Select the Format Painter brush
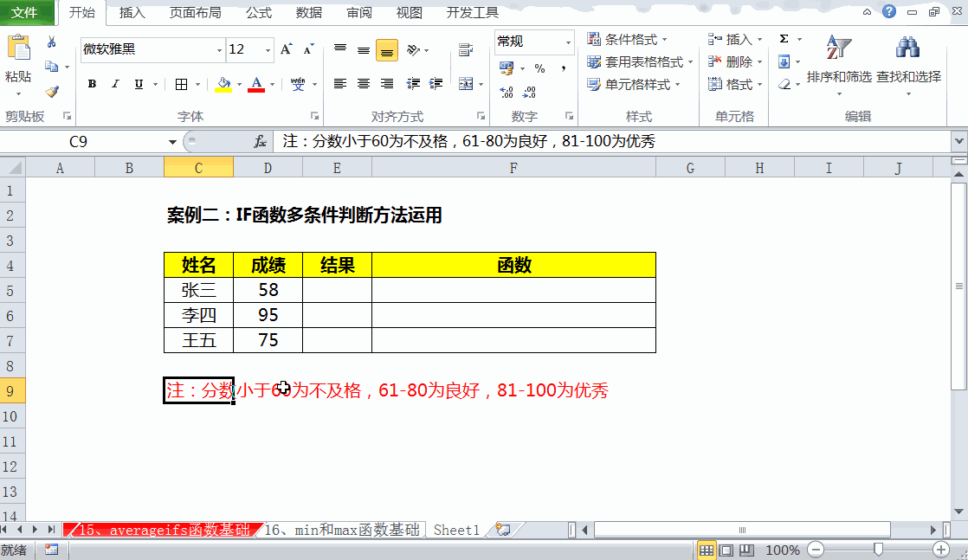The height and width of the screenshot is (560, 968). tap(52, 92)
